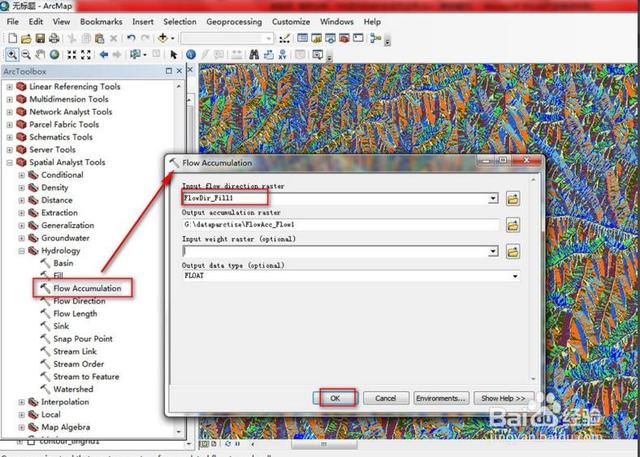Go back to previous extent
This screenshot has width=640, height=457.
coord(104,54)
